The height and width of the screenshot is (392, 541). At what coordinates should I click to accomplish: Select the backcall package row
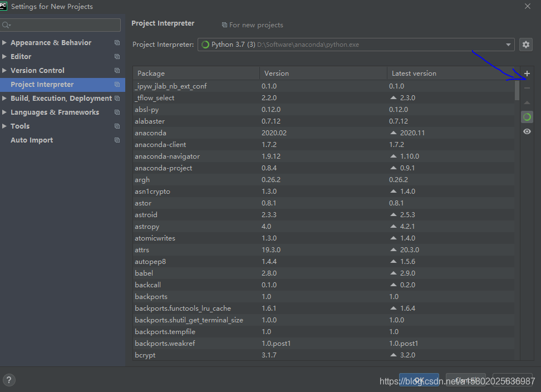click(323, 285)
